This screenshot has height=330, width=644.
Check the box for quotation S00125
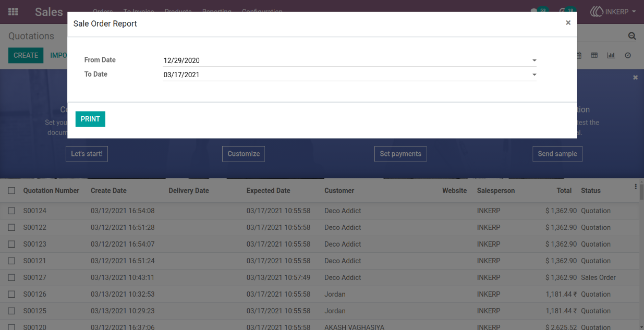coord(11,311)
